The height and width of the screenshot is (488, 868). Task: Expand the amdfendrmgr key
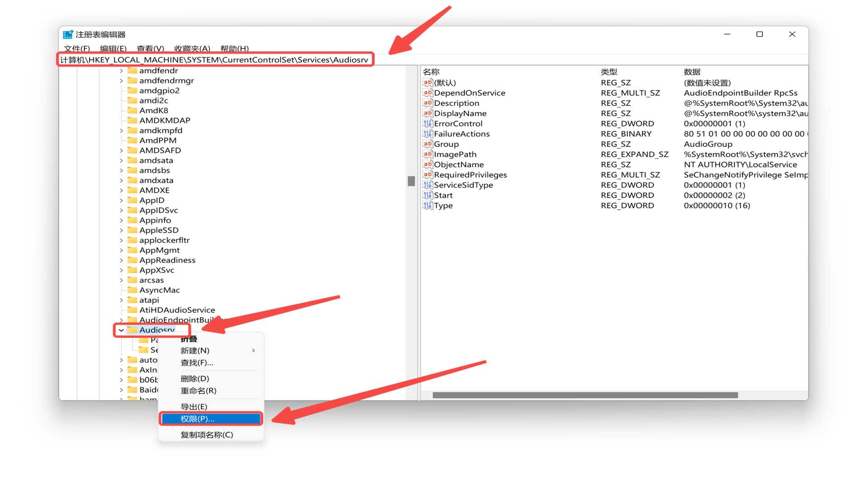121,81
